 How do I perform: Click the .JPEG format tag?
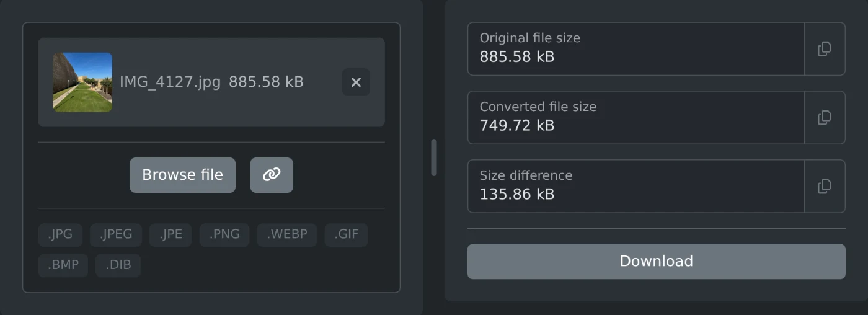point(116,235)
